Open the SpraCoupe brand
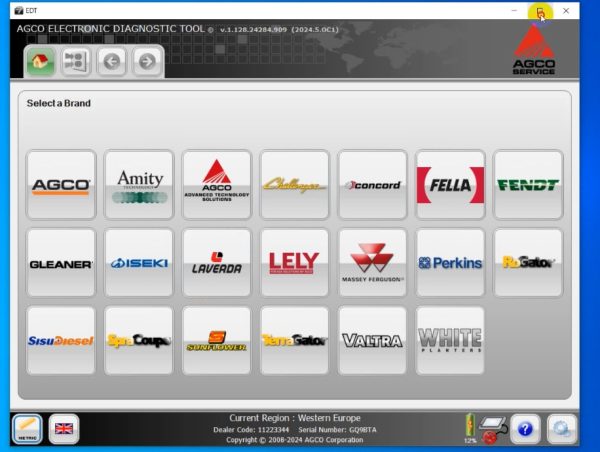 139,340
